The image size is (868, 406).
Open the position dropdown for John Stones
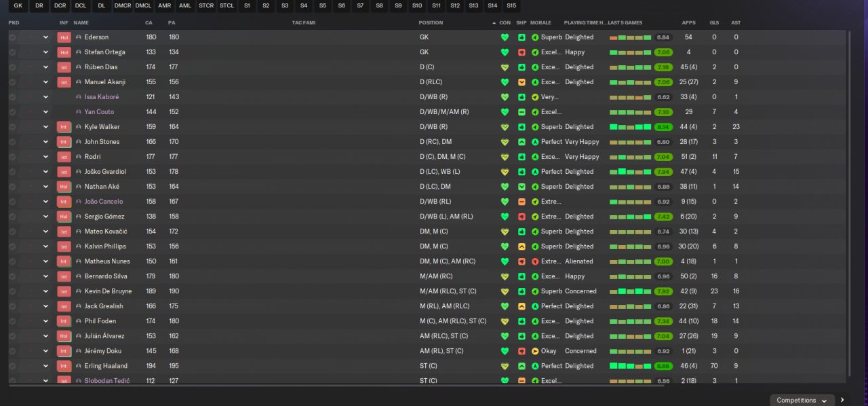pos(46,142)
